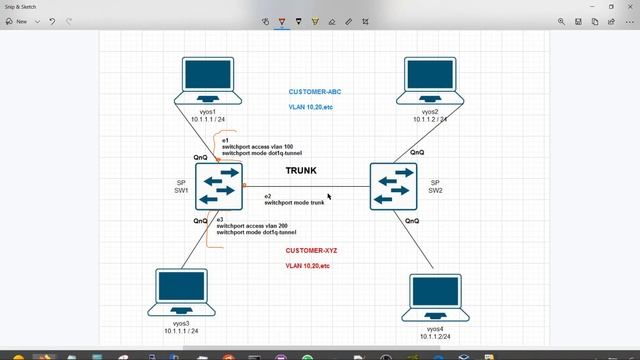Select the black Pencil tool
The image size is (640, 360).
[x=299, y=22]
